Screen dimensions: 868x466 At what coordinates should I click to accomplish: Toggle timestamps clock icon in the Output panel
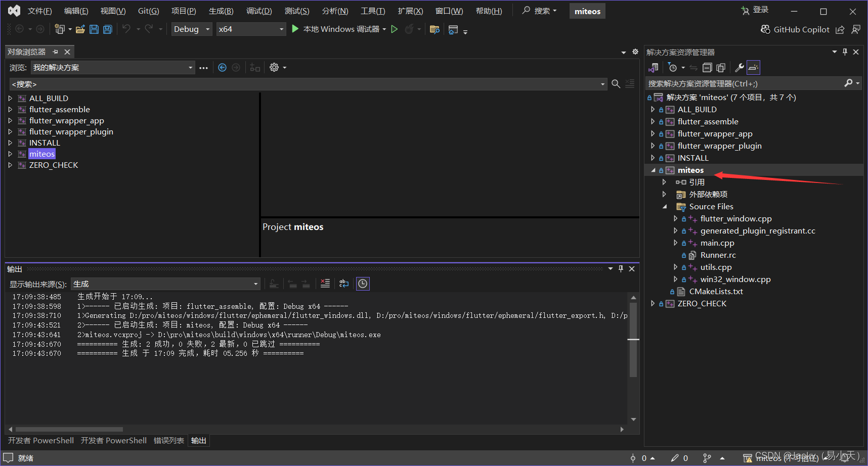point(363,284)
